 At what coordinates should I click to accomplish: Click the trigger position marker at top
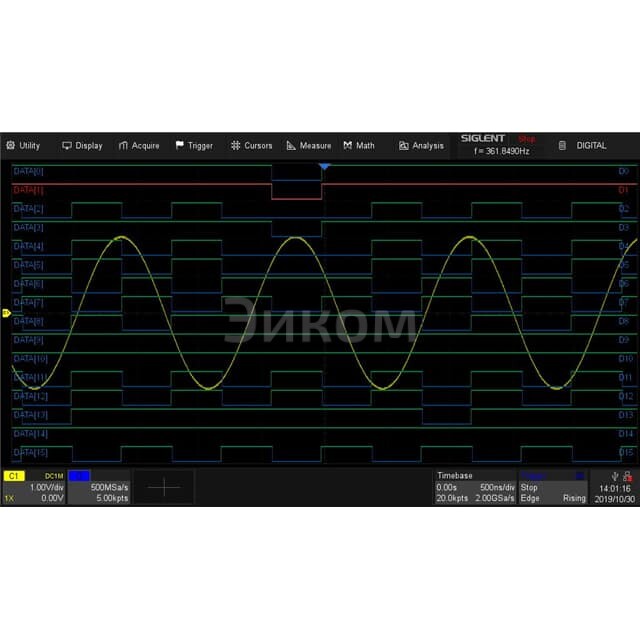click(323, 166)
